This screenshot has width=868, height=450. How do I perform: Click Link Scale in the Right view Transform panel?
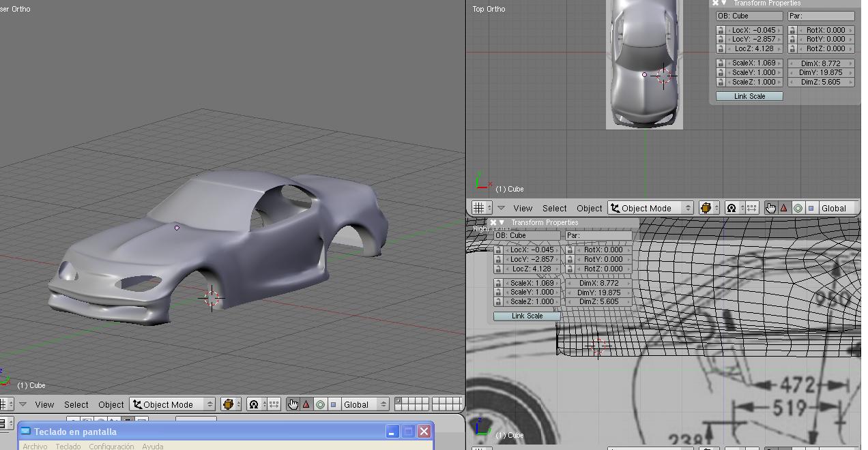tap(527, 316)
